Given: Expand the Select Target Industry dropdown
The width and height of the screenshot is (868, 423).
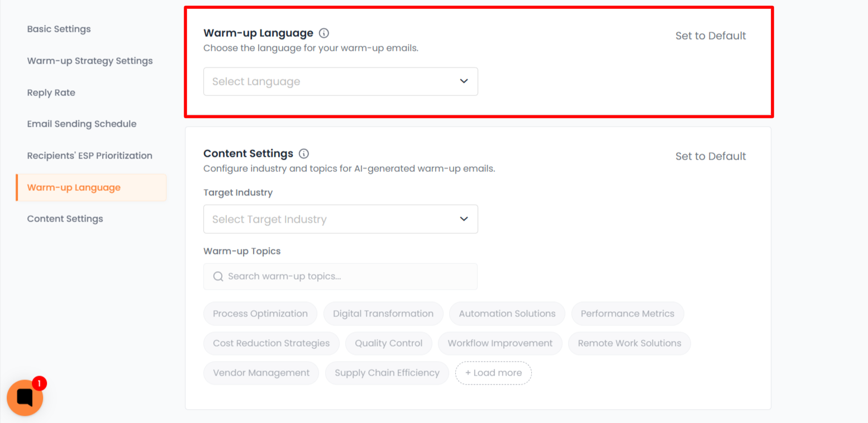Looking at the screenshot, I should (340, 219).
